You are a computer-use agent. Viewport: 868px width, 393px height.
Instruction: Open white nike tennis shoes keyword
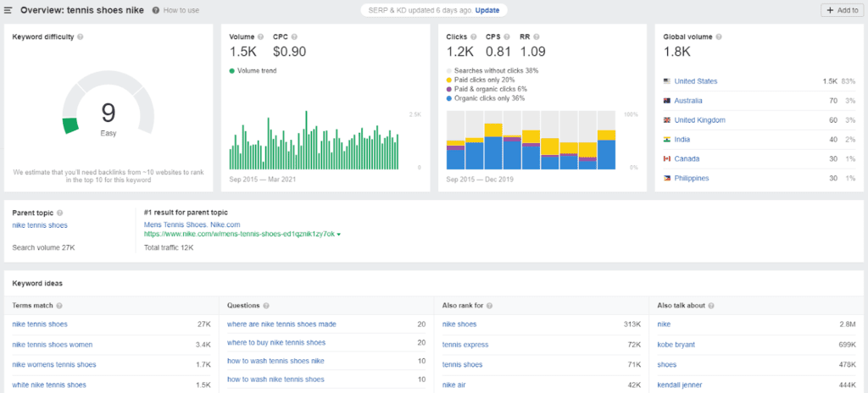pos(49,385)
